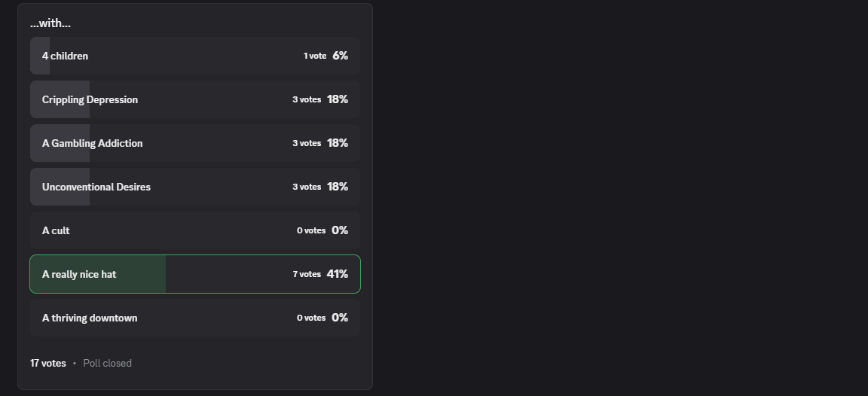Click "0 votes" beside "A thriving downtown"
The width and height of the screenshot is (868, 396).
tap(311, 318)
